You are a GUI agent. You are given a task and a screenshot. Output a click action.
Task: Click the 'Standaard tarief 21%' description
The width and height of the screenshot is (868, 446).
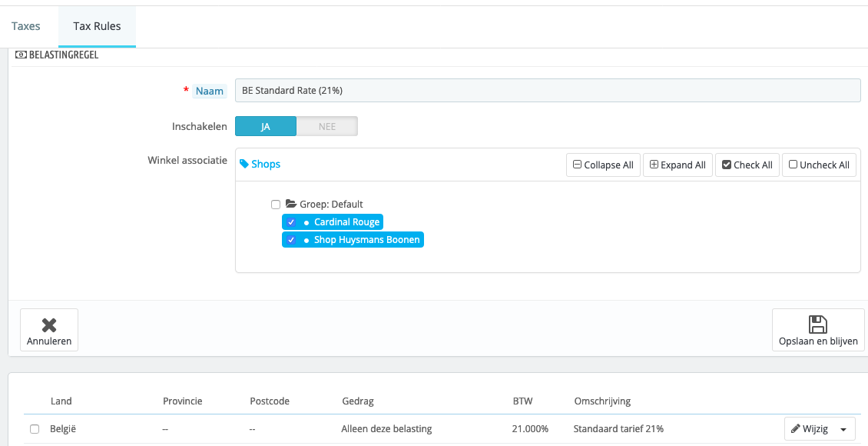(x=618, y=429)
